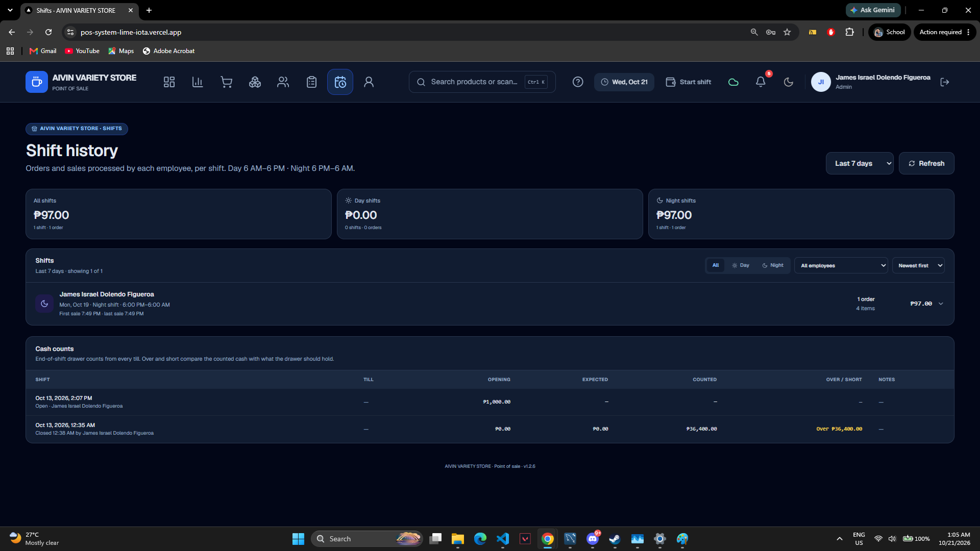Open the dashboard grid icon
The image size is (980, 551).
pos(169,82)
